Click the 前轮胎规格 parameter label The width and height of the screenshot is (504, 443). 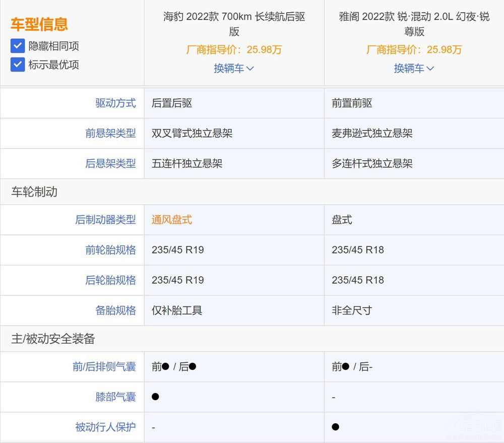110,250
